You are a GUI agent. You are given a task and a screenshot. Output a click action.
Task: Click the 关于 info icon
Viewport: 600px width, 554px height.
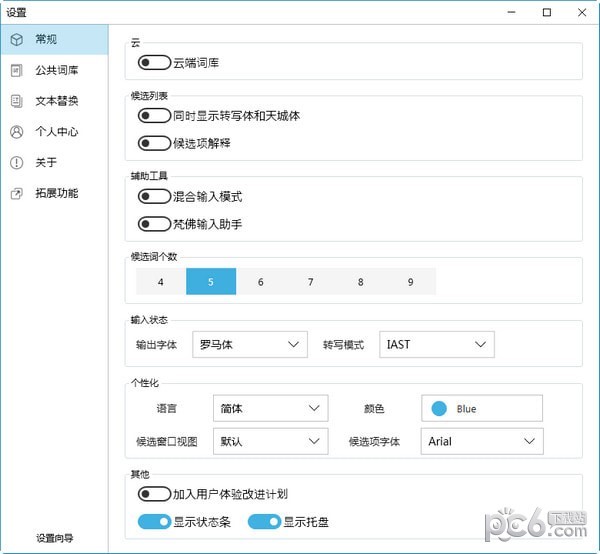(16, 163)
